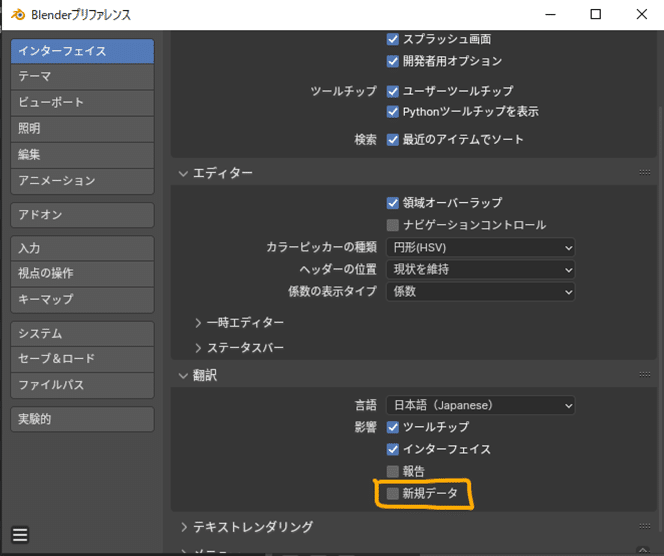
Task: Minimize the Blenderプリファレンス window
Action: pyautogui.click(x=550, y=14)
